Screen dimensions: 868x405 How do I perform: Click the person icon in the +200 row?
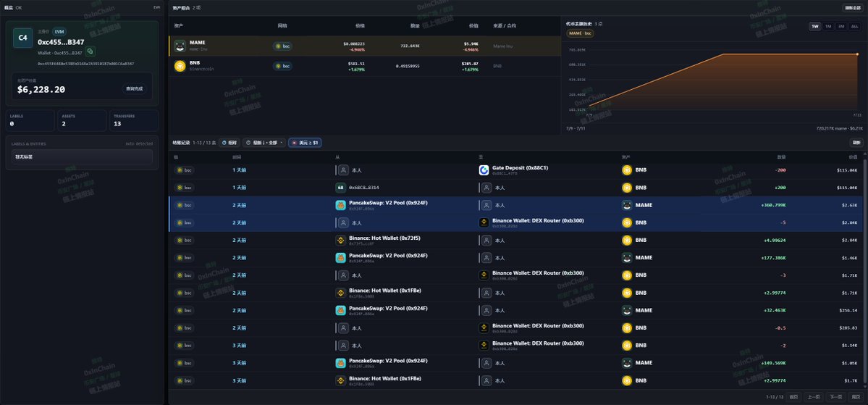[486, 188]
